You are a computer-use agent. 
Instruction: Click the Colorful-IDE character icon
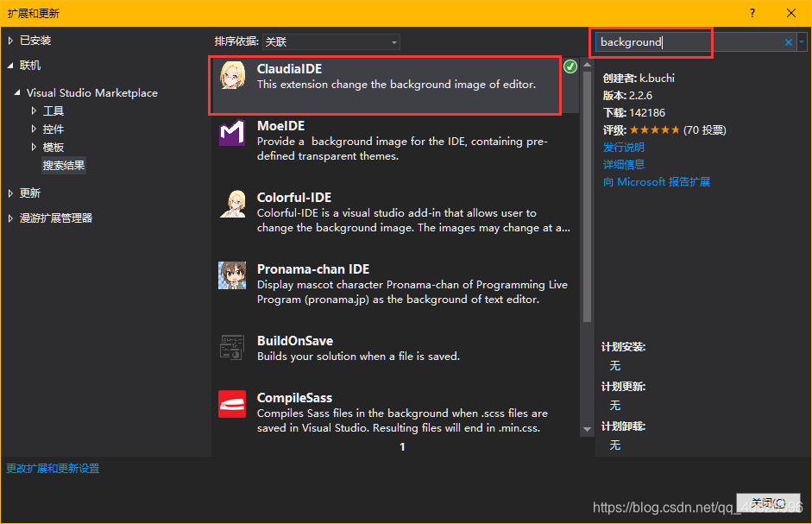232,204
